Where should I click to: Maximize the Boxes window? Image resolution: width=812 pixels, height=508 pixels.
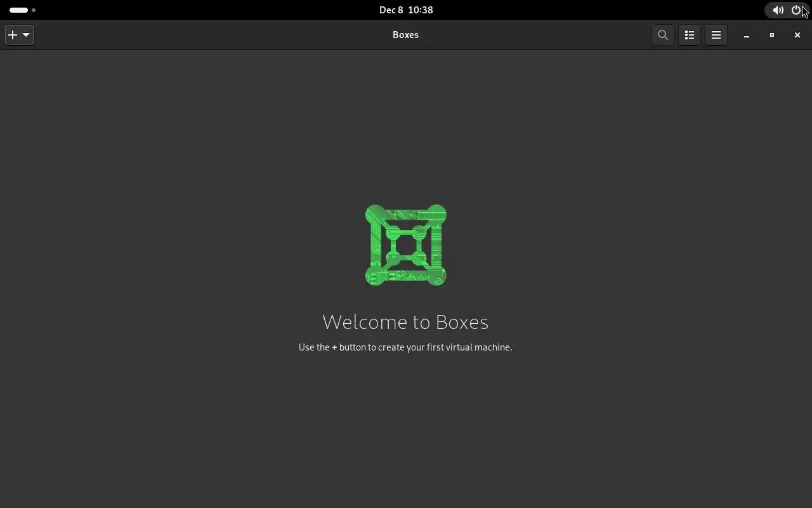click(772, 35)
